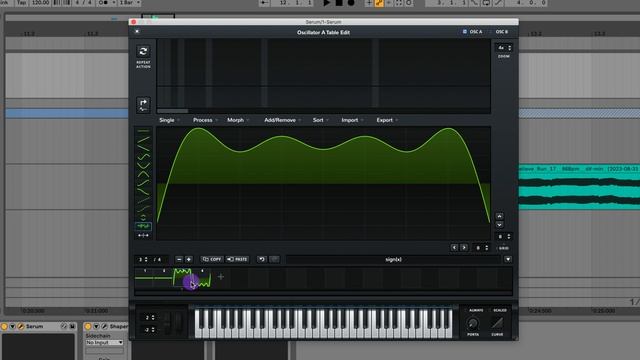This screenshot has width=640, height=360.
Task: Click the Ableton record button
Action: coord(351,3)
